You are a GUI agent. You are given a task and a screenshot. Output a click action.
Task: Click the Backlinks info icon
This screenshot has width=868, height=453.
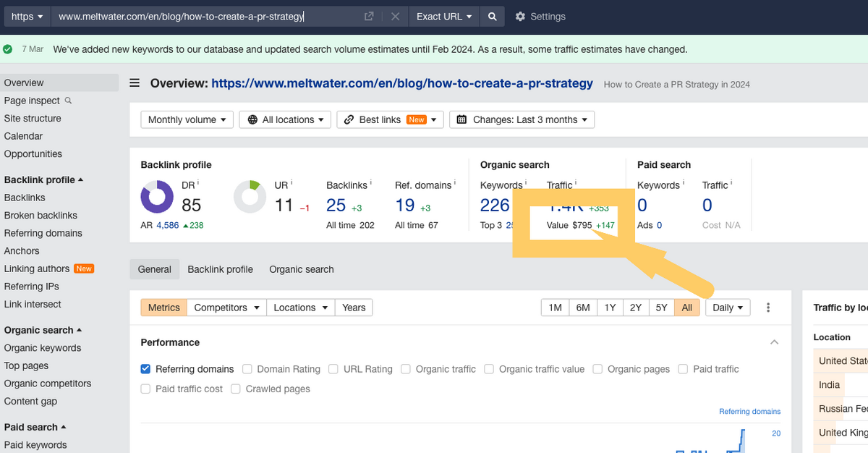click(x=371, y=184)
